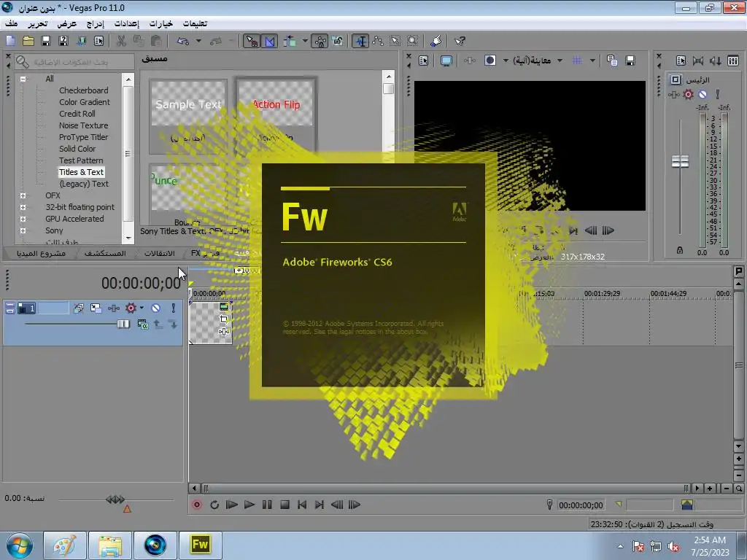
Task: Play timeline from start
Action: 232,505
